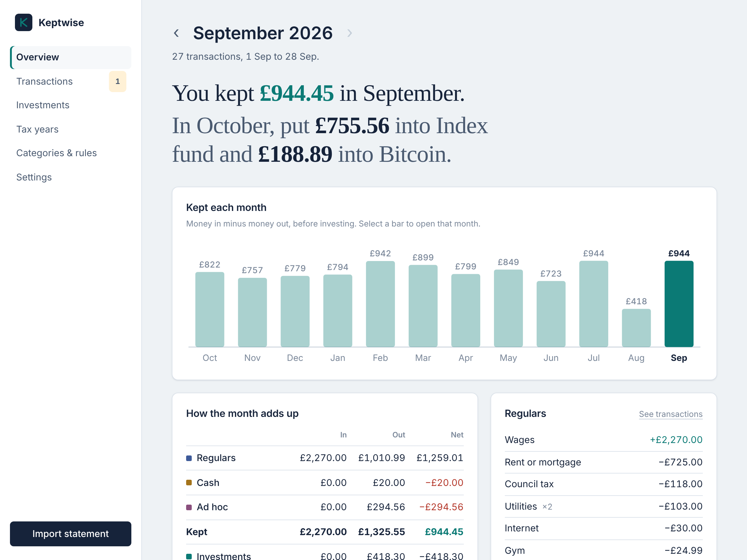Click Wages amount +£2,270.00
The image size is (747, 560).
[x=676, y=440]
